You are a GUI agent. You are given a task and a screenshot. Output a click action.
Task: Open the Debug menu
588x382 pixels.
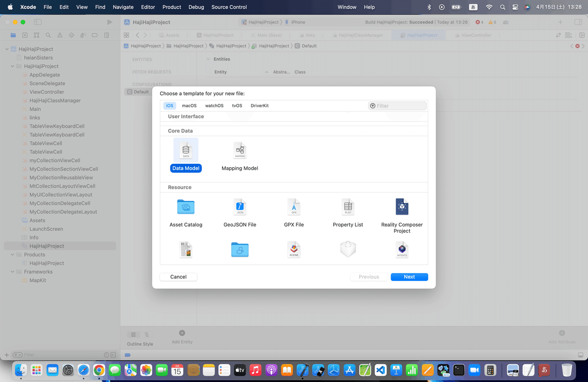(x=196, y=7)
